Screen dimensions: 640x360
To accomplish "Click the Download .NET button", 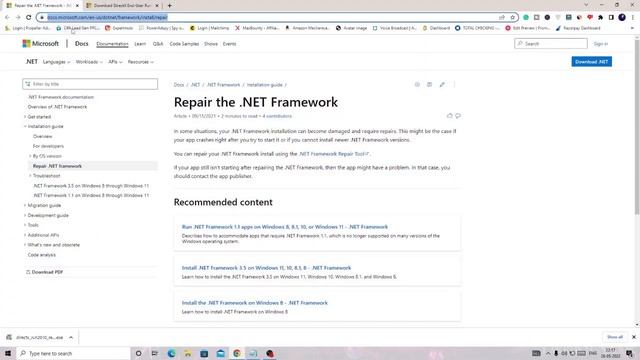I will 591,62.
